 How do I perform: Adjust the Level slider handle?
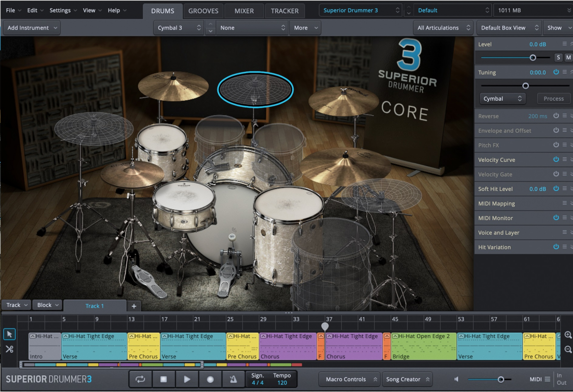(x=533, y=58)
